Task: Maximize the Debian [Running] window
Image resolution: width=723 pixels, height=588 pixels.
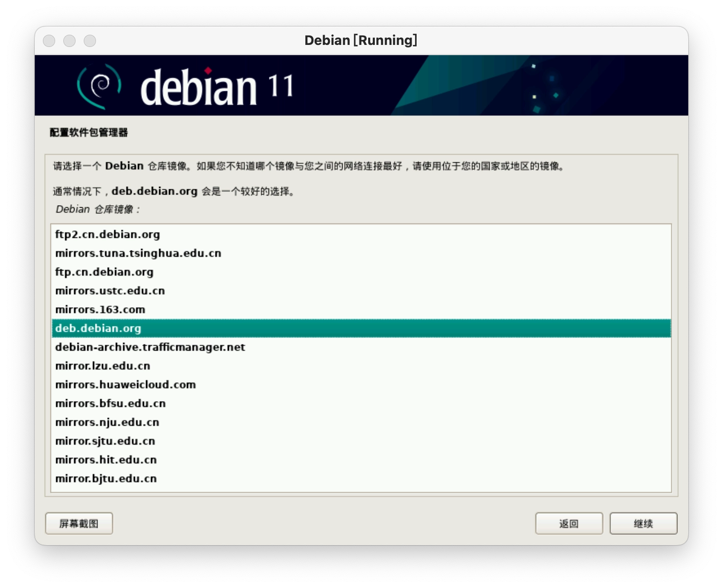Action: click(x=90, y=41)
